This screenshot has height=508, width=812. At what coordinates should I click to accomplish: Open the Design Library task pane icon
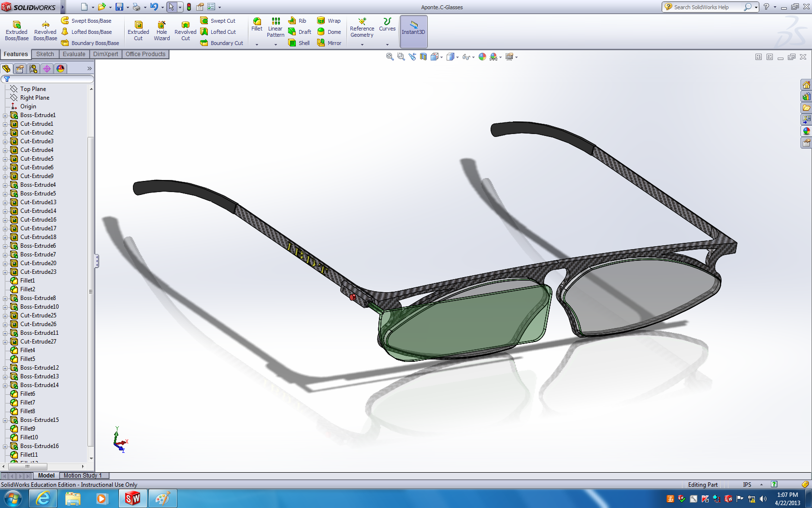click(x=806, y=96)
